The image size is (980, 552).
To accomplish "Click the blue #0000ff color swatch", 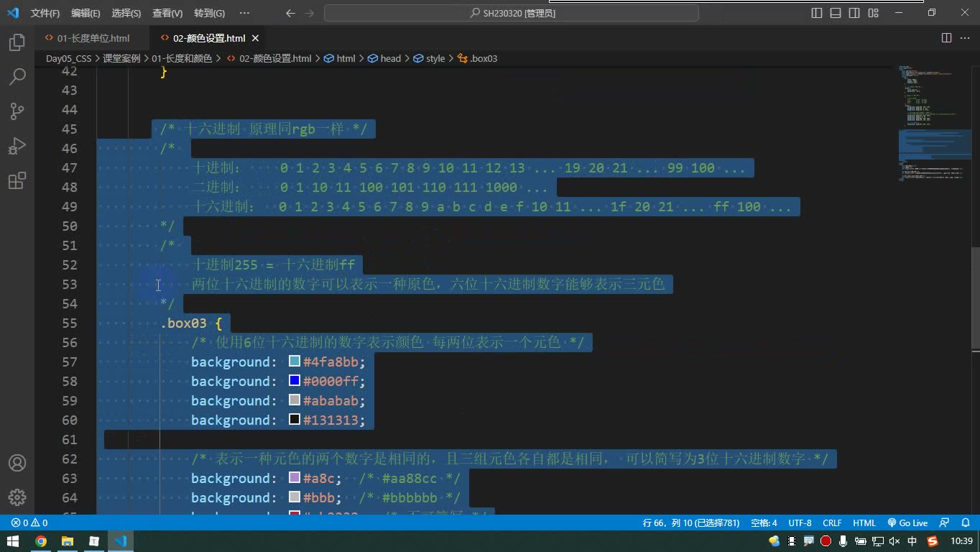I will 295,381.
